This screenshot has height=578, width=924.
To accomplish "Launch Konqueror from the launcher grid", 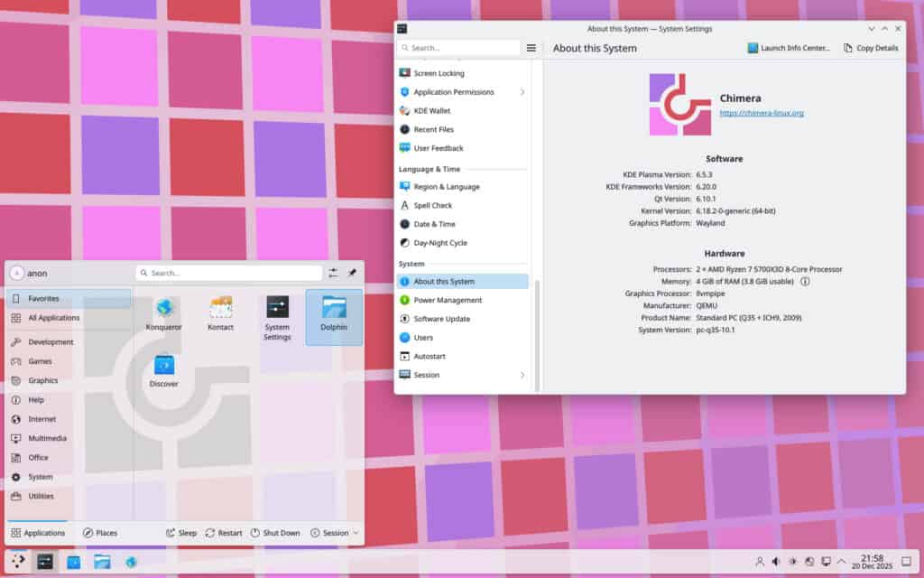I will [x=163, y=312].
